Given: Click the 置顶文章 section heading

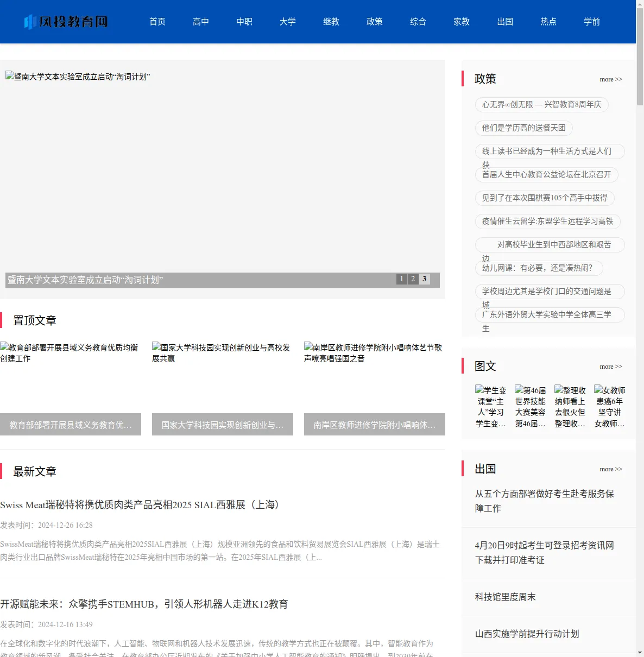Looking at the screenshot, I should (35, 321).
